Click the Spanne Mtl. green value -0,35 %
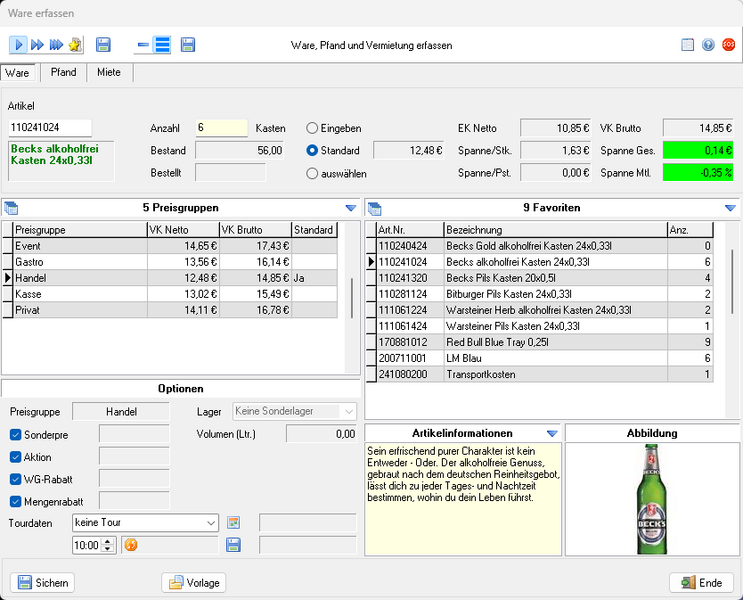This screenshot has width=743, height=600. (x=698, y=173)
